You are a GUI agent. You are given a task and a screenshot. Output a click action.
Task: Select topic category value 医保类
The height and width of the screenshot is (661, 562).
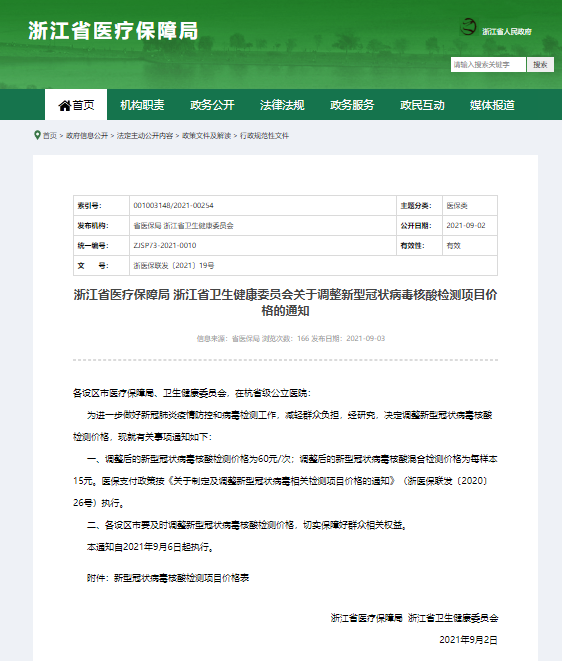(457, 205)
